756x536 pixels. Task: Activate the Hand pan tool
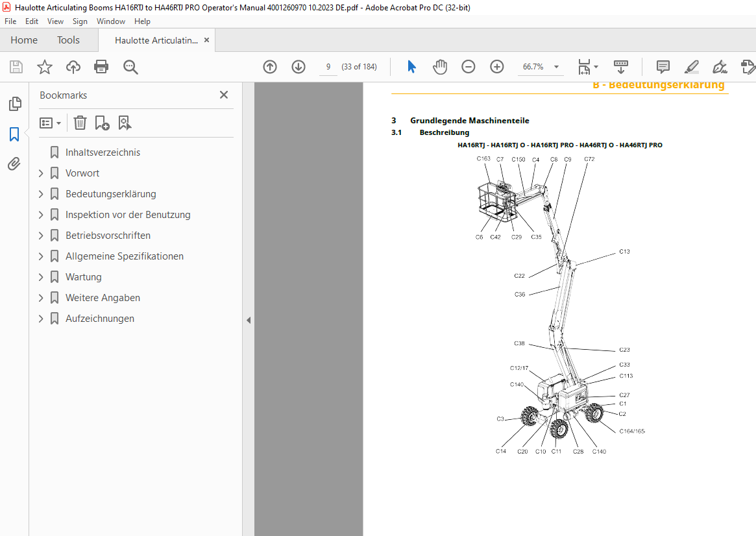coord(440,67)
